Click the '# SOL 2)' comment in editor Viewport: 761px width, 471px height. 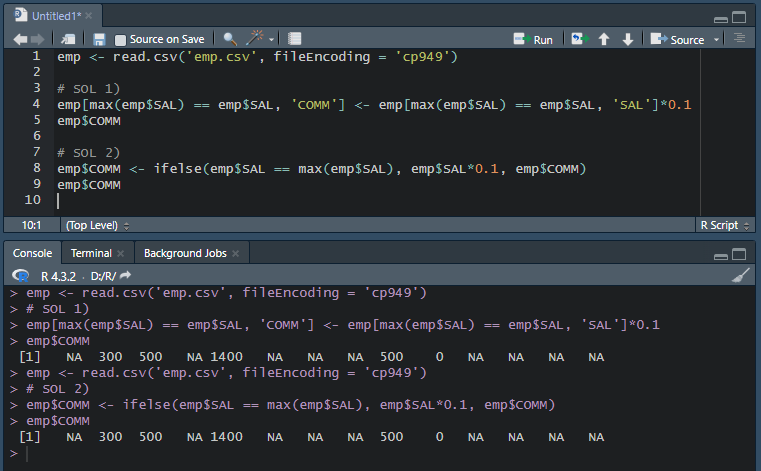click(x=88, y=153)
